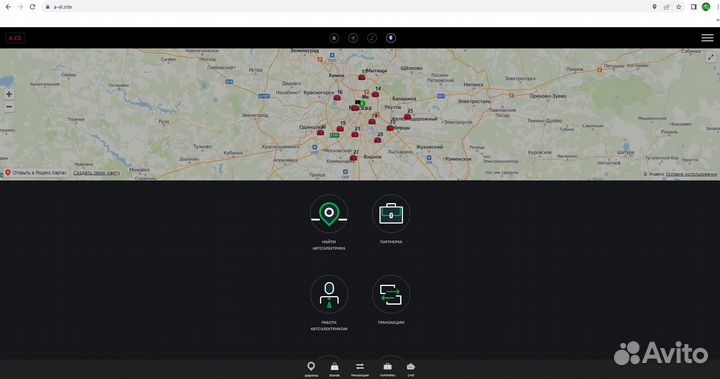This screenshot has width=720, height=379.
Task: Open map in Yandex Maps link
Action: [x=36, y=173]
